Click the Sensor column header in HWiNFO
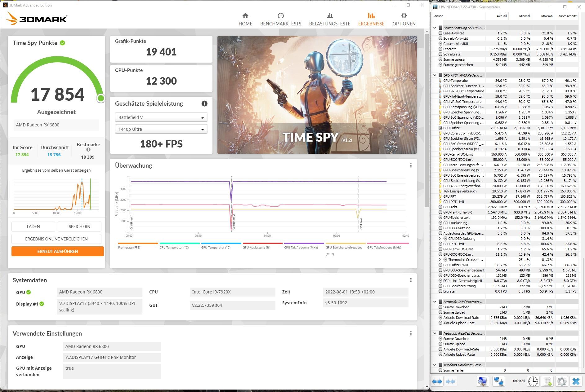The height and width of the screenshot is (392, 585). coord(458,16)
